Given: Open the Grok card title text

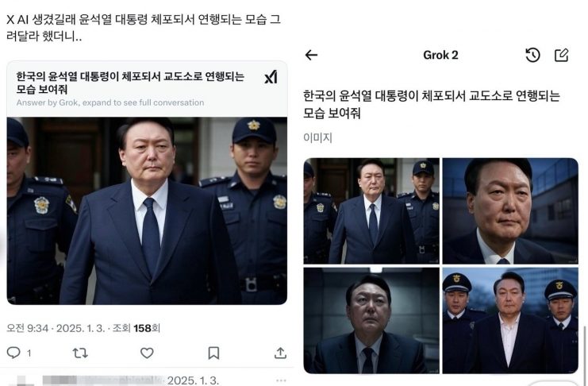Looking at the screenshot, I should [x=130, y=83].
